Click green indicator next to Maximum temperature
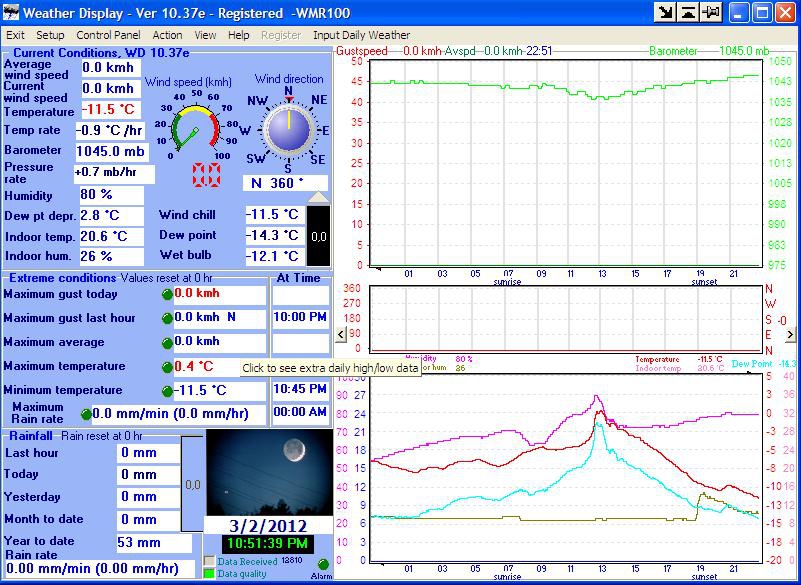The width and height of the screenshot is (801, 585). [x=167, y=367]
